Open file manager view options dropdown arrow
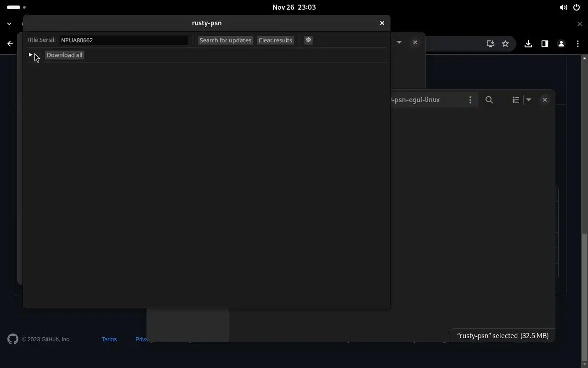The width and height of the screenshot is (588, 368). (529, 100)
